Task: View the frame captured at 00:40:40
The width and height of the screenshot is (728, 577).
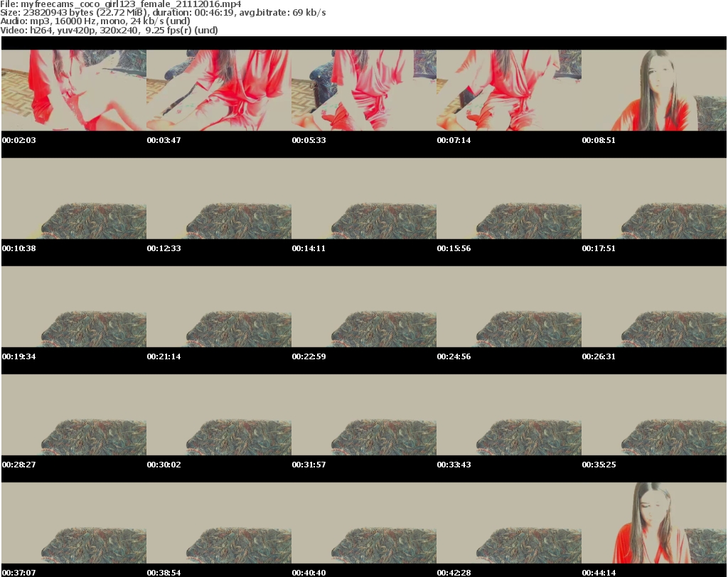Action: 363,523
